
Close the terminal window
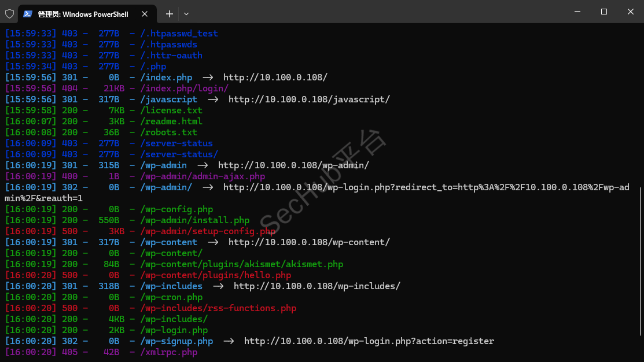[x=631, y=12]
